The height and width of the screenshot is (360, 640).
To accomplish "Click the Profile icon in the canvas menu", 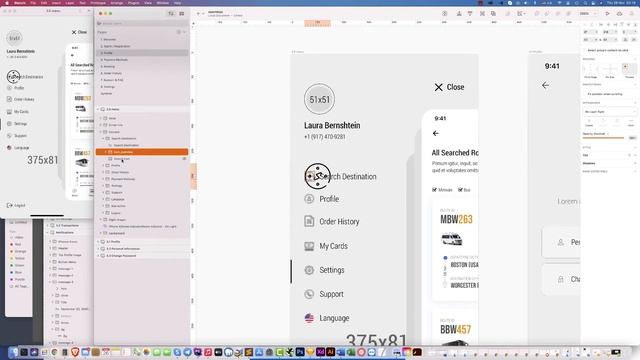I will tap(309, 199).
